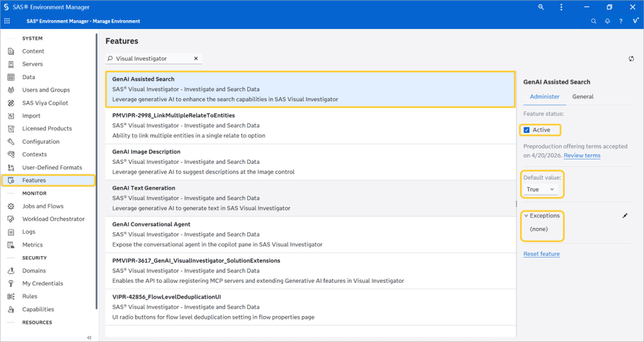Viewport: 644px width, 342px height.
Task: Open the Rules sidebar icon
Action: coord(11,296)
